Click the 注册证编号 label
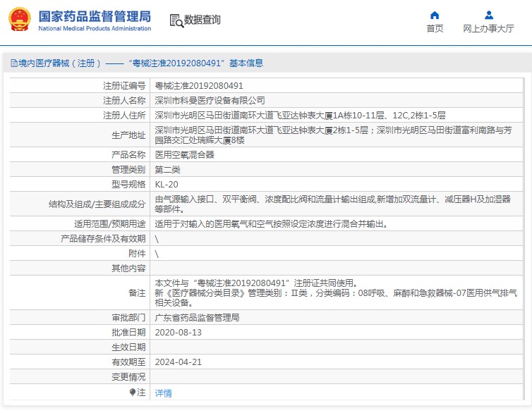532x413 pixels. point(124,86)
